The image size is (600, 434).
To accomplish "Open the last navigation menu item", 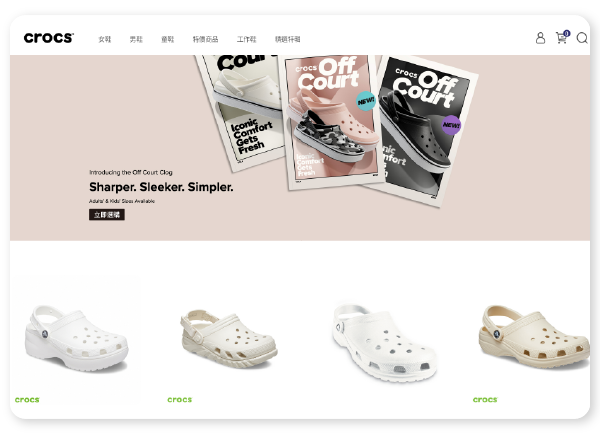I will (x=287, y=39).
